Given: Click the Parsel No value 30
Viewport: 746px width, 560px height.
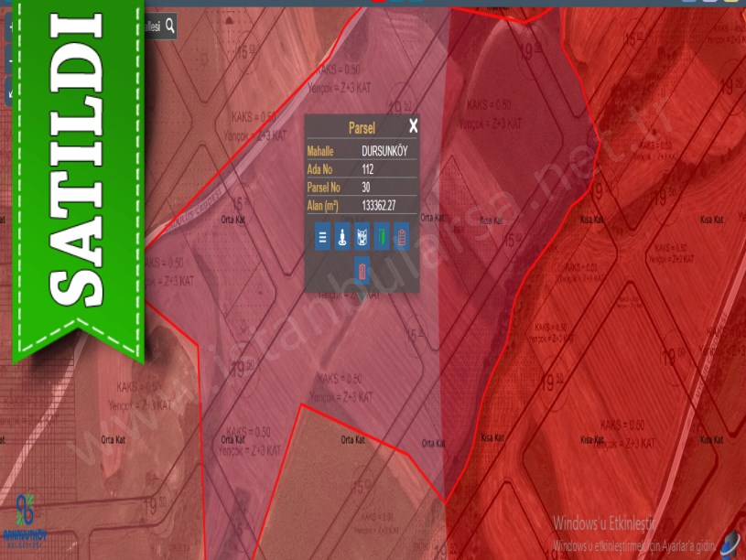Looking at the screenshot, I should pos(366,188).
